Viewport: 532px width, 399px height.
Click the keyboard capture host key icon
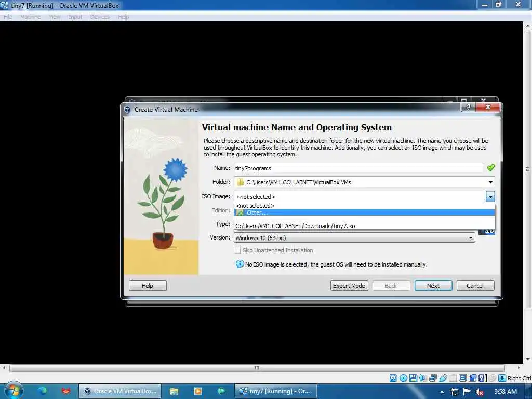(502, 378)
